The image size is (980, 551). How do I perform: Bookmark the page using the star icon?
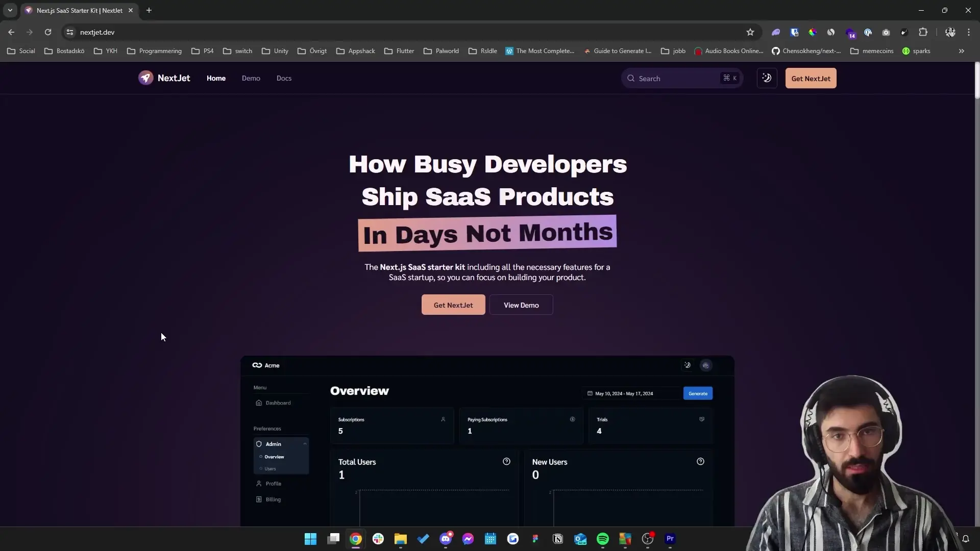750,32
